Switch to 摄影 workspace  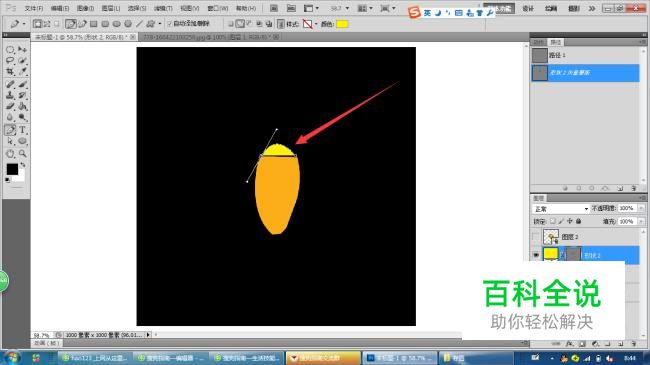(x=574, y=8)
